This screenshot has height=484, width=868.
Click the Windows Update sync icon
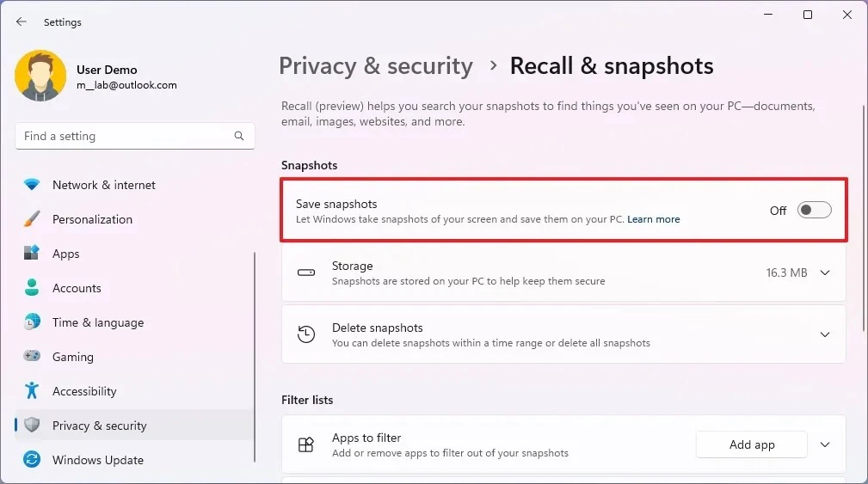pos(32,460)
